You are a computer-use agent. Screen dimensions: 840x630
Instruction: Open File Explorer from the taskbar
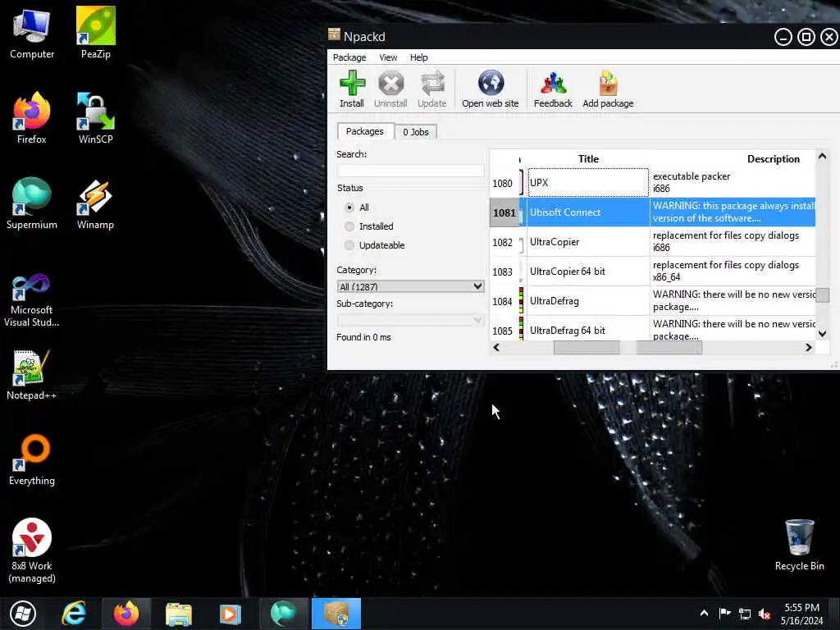pos(178,614)
